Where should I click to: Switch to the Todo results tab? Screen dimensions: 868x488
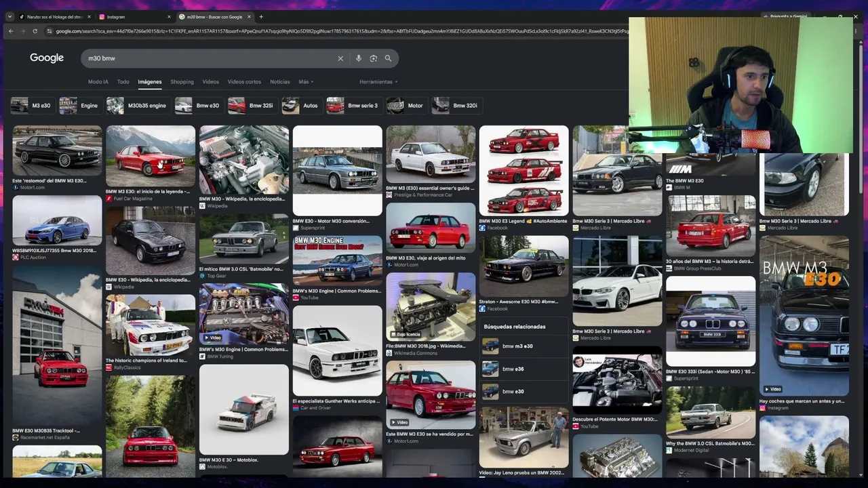tap(123, 82)
